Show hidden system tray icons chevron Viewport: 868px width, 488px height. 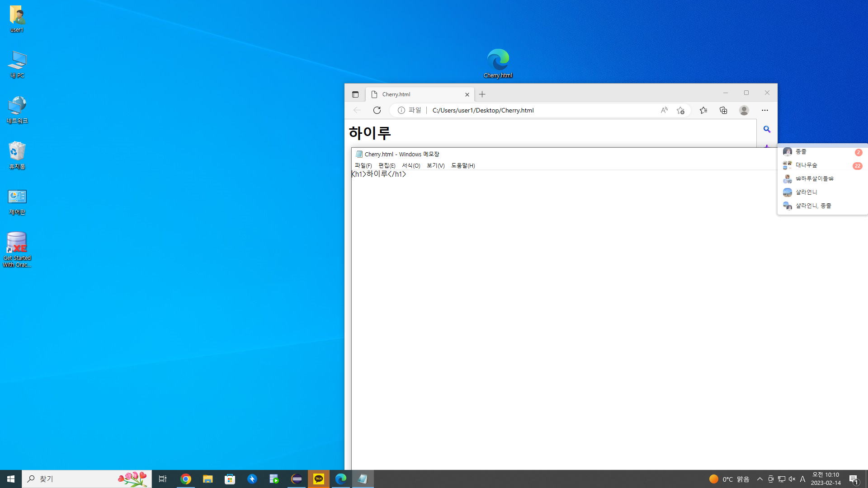pyautogui.click(x=760, y=479)
